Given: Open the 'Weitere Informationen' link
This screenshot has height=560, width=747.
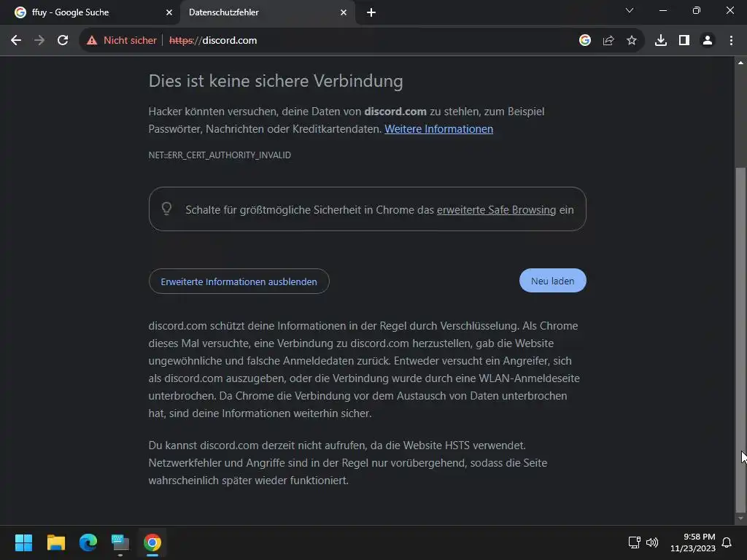Looking at the screenshot, I should [x=438, y=129].
